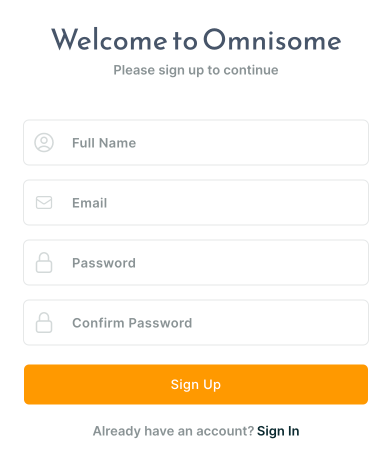
Task: Click the word 'Omnisome' in the title
Action: [272, 40]
